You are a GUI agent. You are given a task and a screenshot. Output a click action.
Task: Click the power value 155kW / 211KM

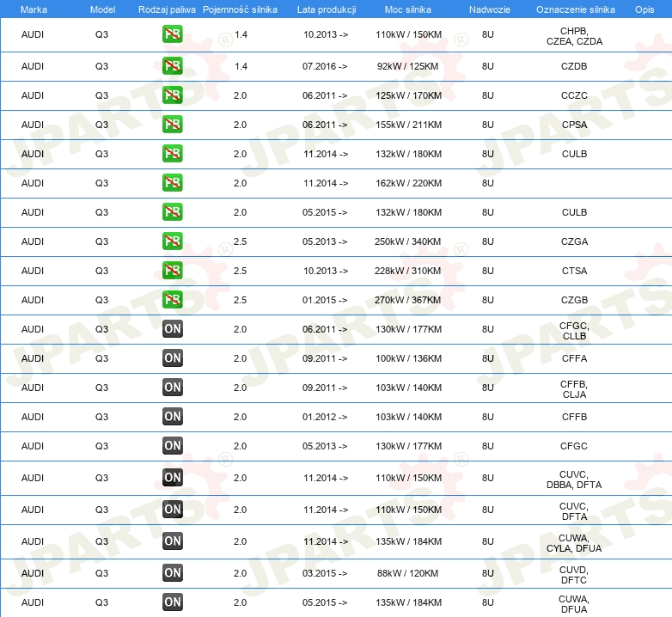pyautogui.click(x=408, y=125)
